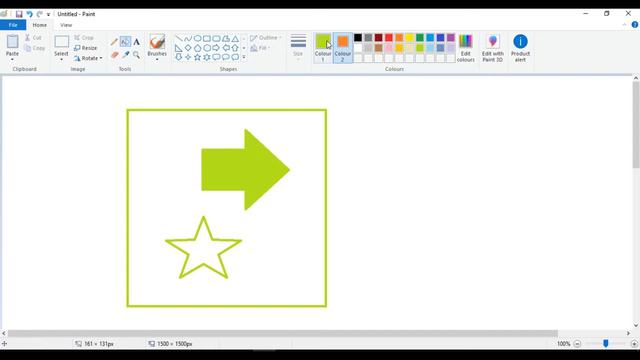Screen dimensions: 640x360
Task: Click the horizontal scrollbar
Action: [x=283, y=333]
